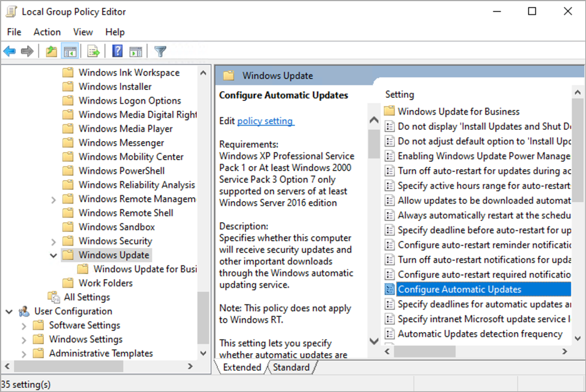Click the All Settings icon in the tree
The image size is (586, 392).
click(x=54, y=297)
